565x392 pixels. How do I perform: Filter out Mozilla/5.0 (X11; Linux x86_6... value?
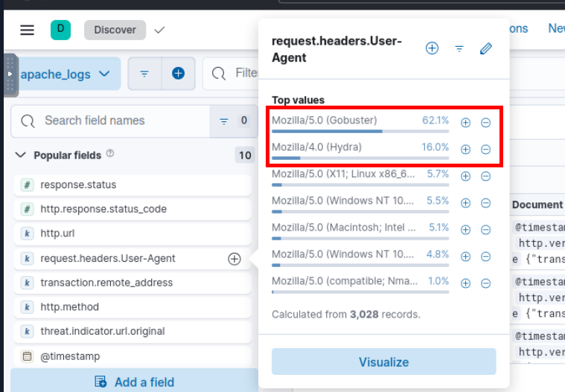pyautogui.click(x=486, y=176)
